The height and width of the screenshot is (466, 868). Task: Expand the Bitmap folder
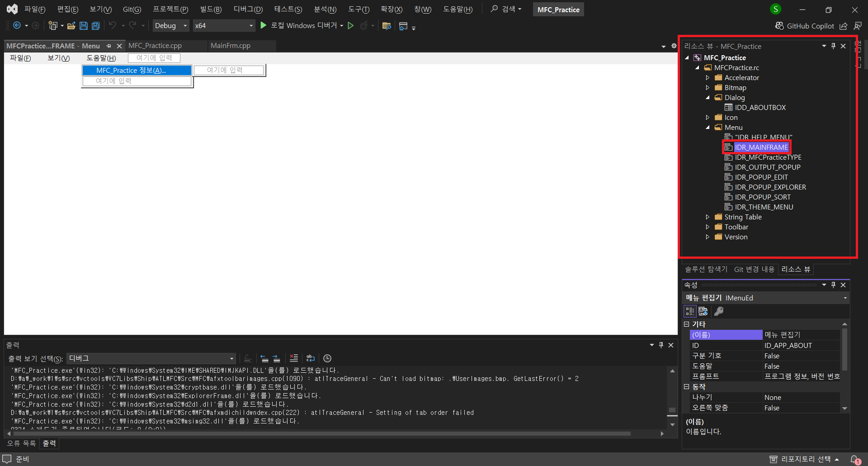coord(708,88)
